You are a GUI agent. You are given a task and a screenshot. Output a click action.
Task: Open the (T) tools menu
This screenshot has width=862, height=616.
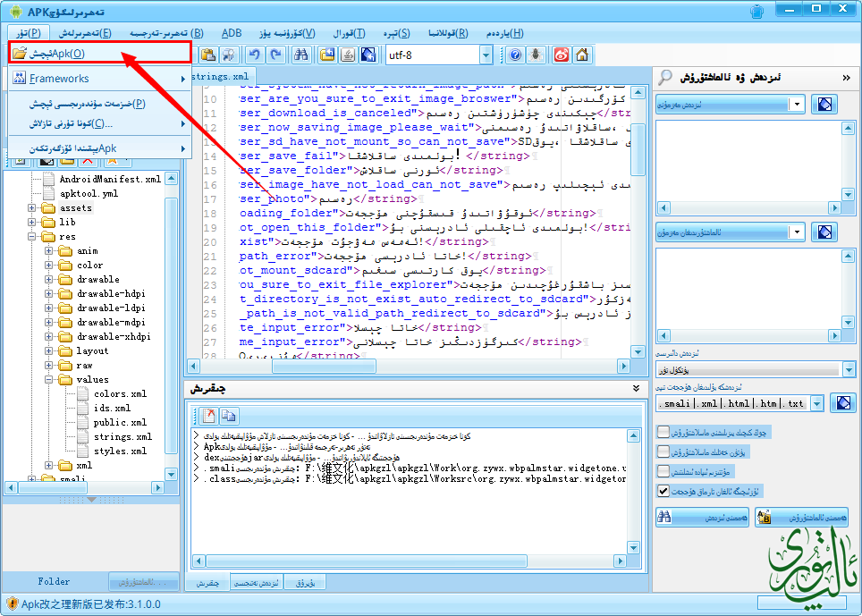pos(349,33)
